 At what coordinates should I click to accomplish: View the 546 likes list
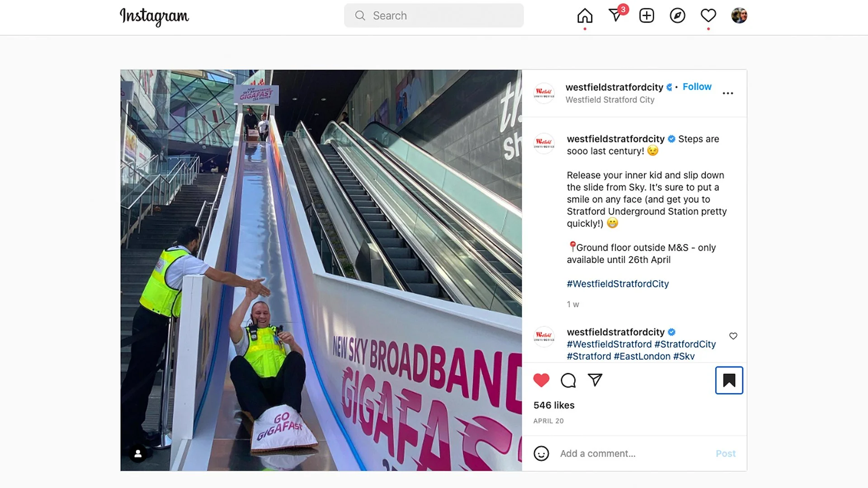[x=554, y=405]
